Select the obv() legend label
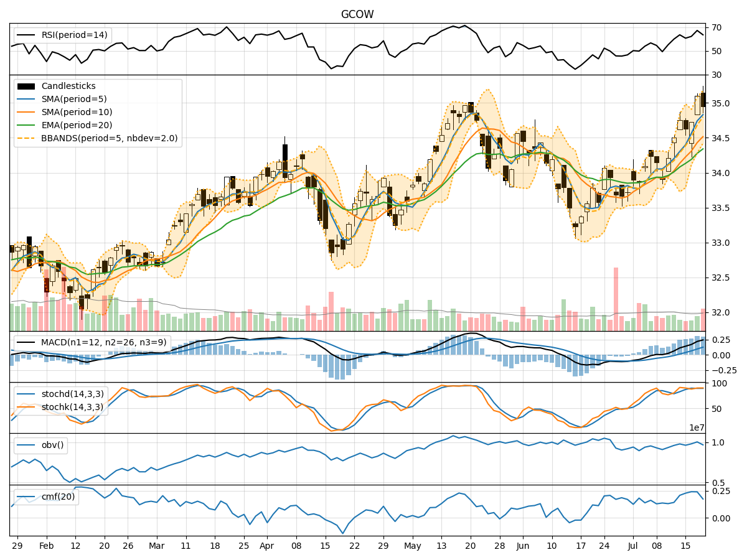Viewport: 747px width, 560px height. coord(53,446)
